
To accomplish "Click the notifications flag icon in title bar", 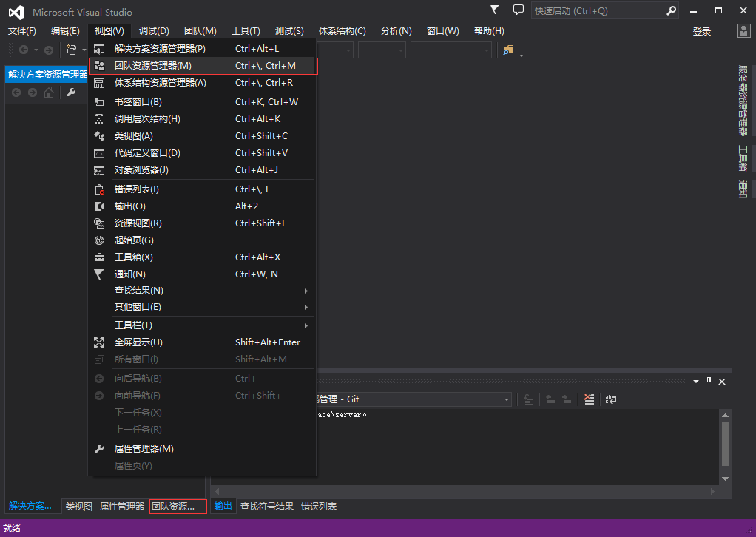I will [x=494, y=10].
